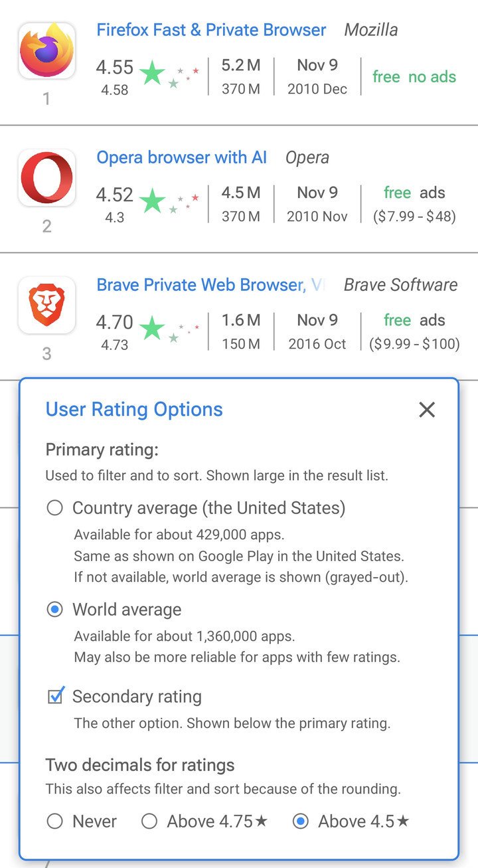
Task: Tap the Mozilla developer name
Action: click(x=371, y=30)
